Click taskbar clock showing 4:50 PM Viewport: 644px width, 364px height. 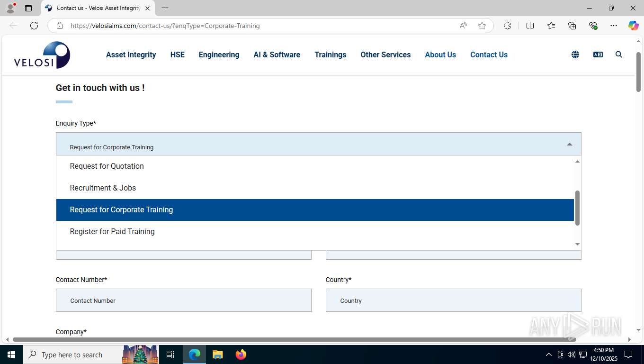[603, 355]
